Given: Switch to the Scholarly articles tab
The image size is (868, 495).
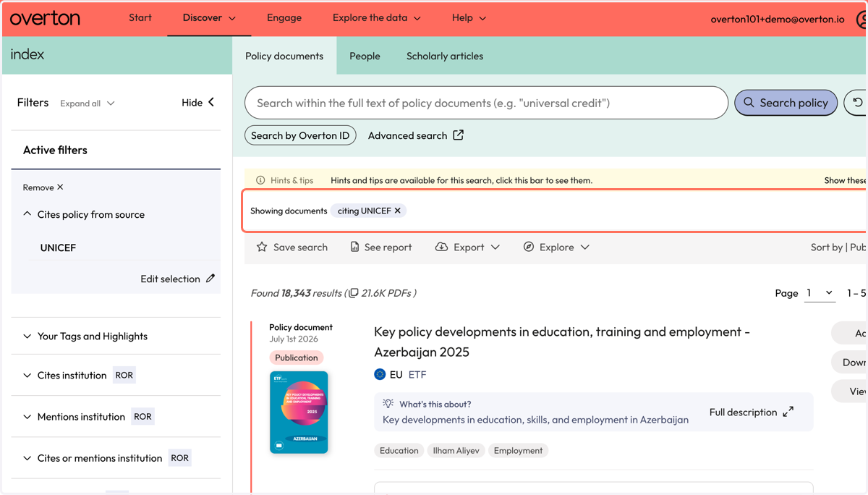Looking at the screenshot, I should pos(445,56).
